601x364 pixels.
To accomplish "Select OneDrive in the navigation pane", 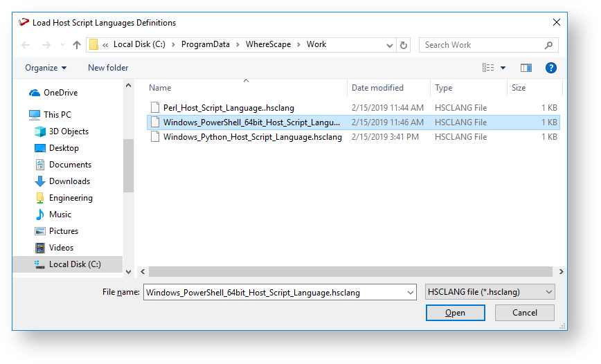I will 60,93.
